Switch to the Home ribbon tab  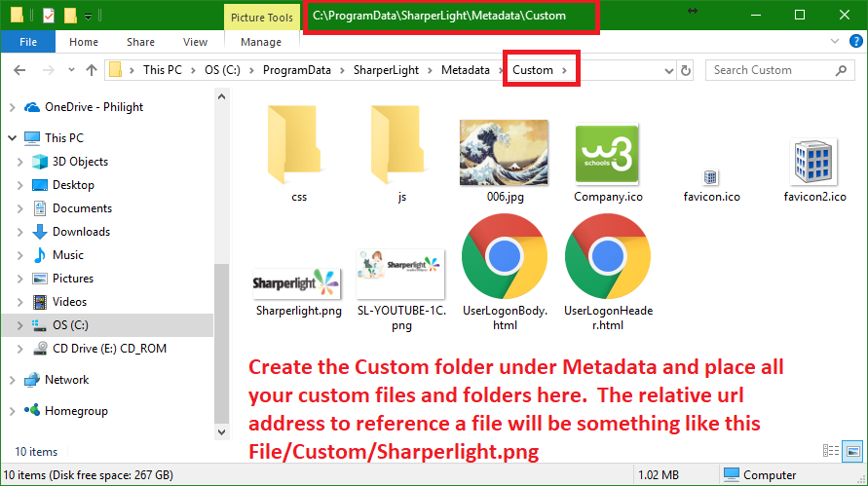84,42
